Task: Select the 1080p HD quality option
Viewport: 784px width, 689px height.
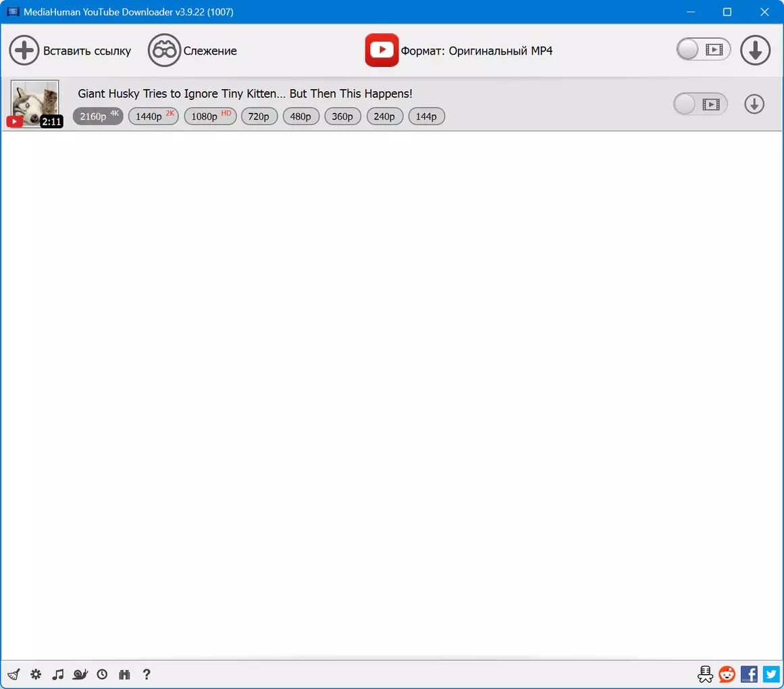Action: [x=211, y=116]
